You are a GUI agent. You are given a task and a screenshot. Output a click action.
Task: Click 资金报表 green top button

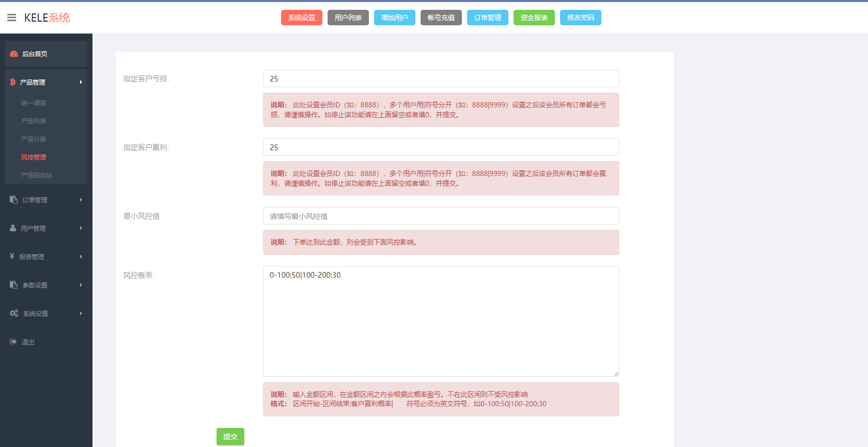click(534, 18)
